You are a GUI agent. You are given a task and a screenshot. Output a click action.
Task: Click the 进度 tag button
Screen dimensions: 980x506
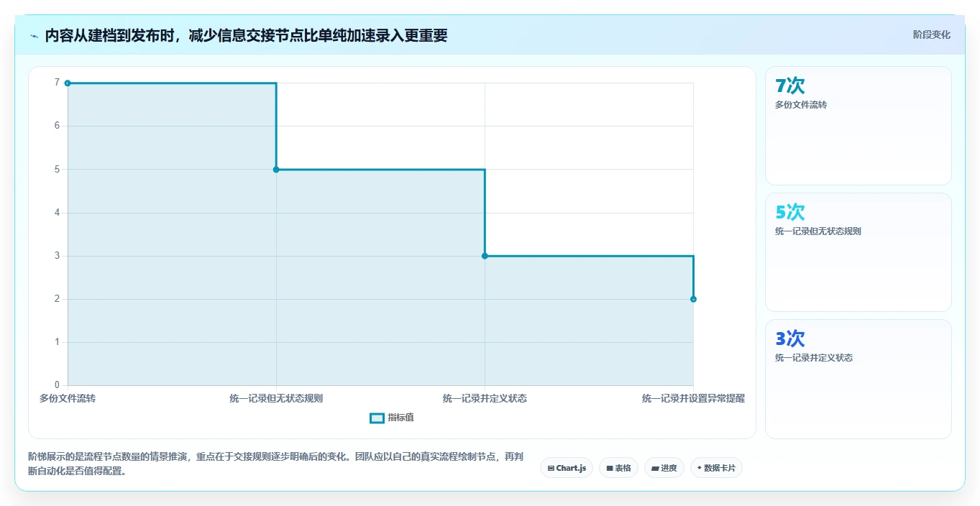point(664,468)
